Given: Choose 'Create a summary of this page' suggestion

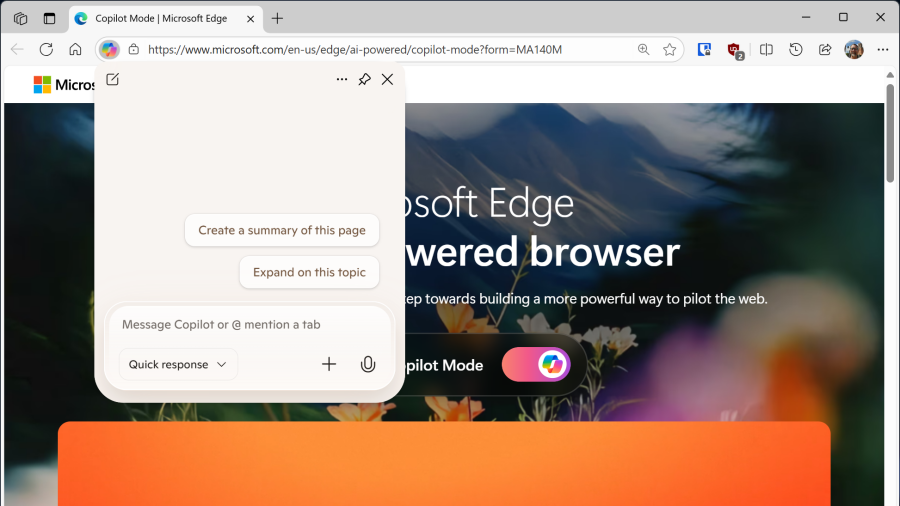Looking at the screenshot, I should click(x=282, y=230).
